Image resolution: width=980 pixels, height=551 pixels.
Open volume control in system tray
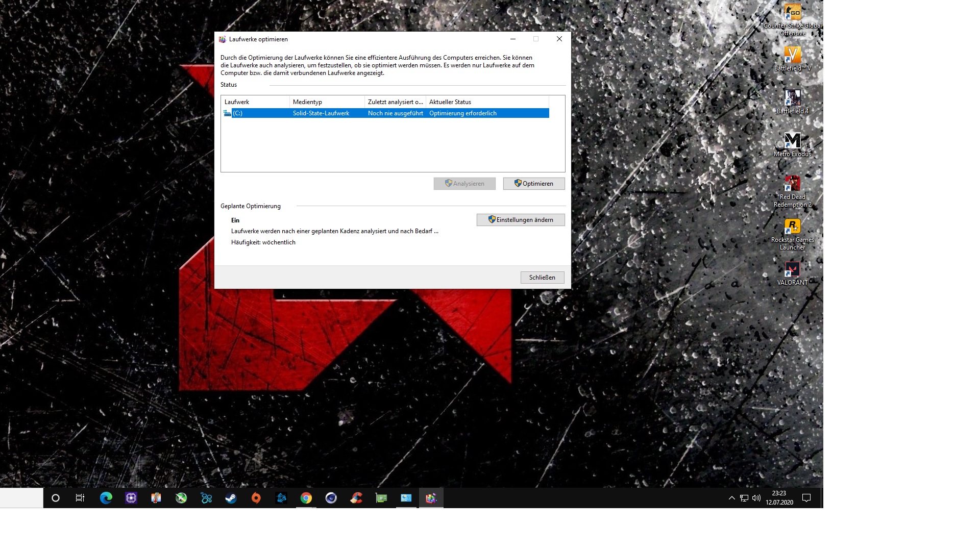756,498
